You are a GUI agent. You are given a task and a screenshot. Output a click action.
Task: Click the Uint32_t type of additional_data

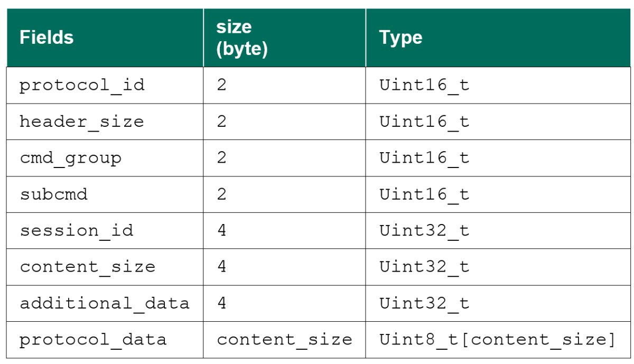[x=424, y=303]
